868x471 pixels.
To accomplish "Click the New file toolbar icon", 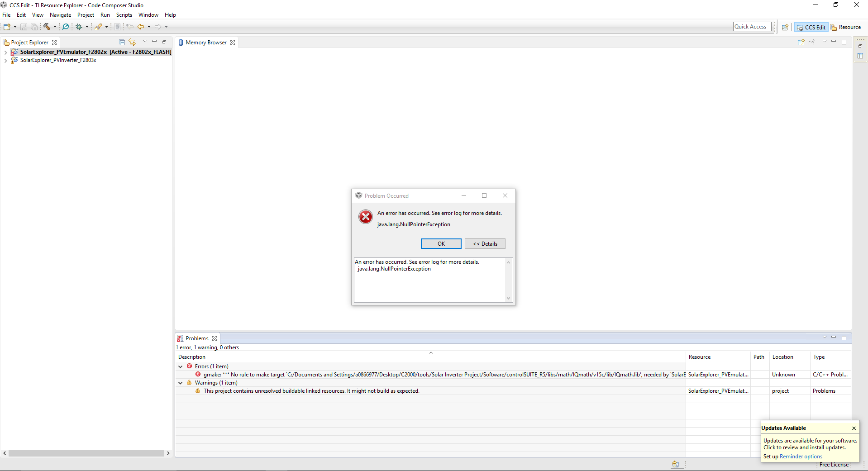I will point(6,27).
